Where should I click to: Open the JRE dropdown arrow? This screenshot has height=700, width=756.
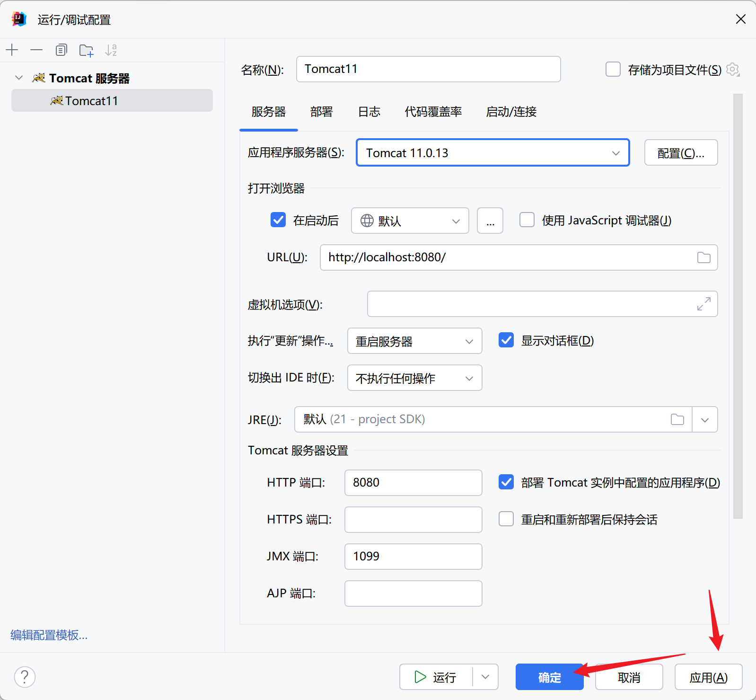pos(705,420)
